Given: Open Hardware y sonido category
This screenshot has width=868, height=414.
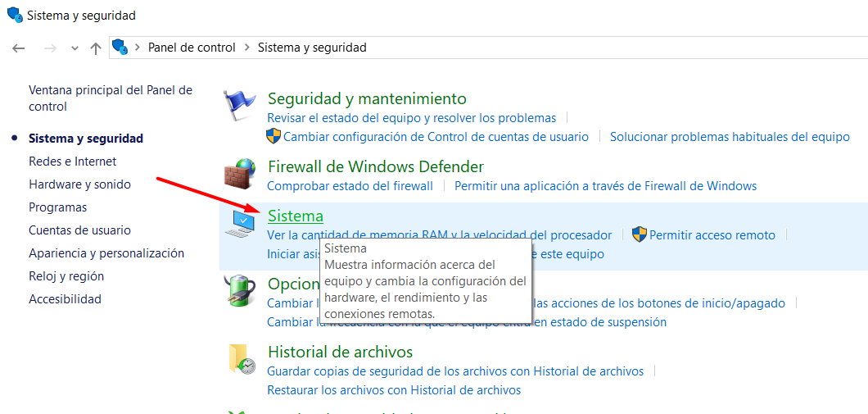Looking at the screenshot, I should pos(79,184).
